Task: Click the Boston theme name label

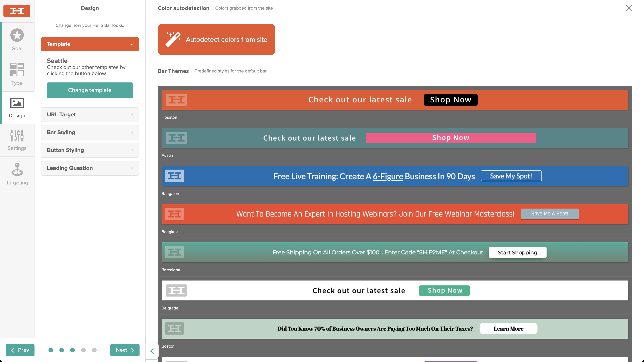Action: [168, 346]
